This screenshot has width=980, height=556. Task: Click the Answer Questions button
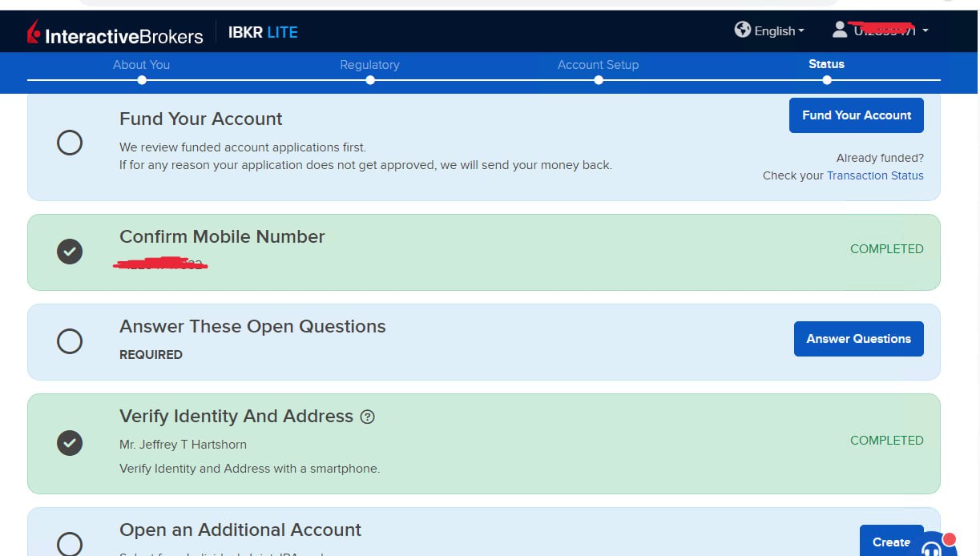point(858,339)
